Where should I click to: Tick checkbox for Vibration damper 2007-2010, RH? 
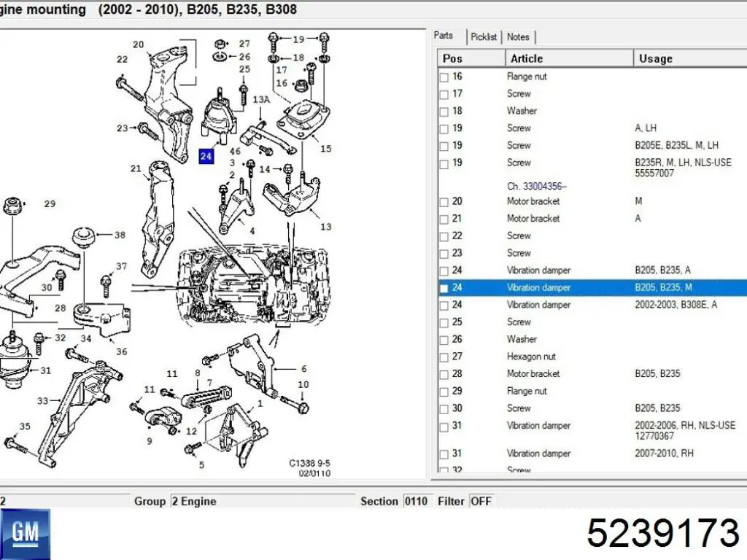[444, 454]
